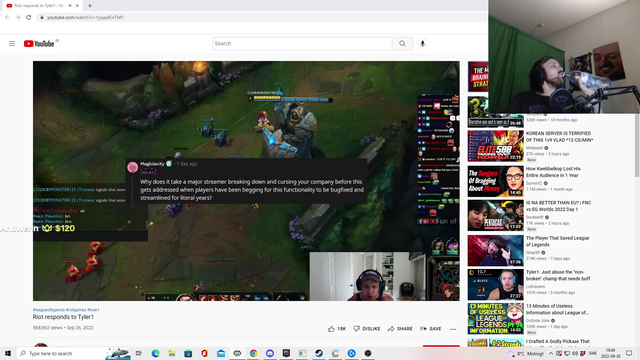The height and width of the screenshot is (360, 640).
Task: Open the #leagueoflegends hashtag link
Action: pyautogui.click(x=49, y=310)
